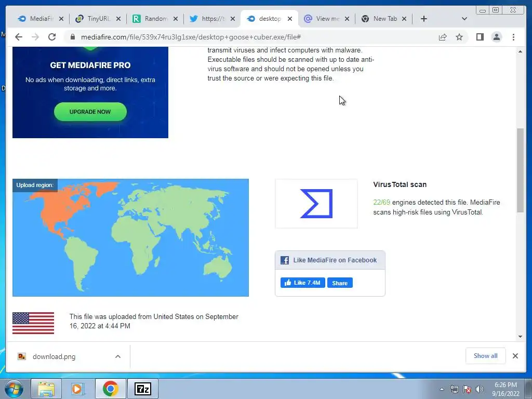Image resolution: width=532 pixels, height=399 pixels.
Task: Click the Facebook logo icon
Action: point(285,260)
